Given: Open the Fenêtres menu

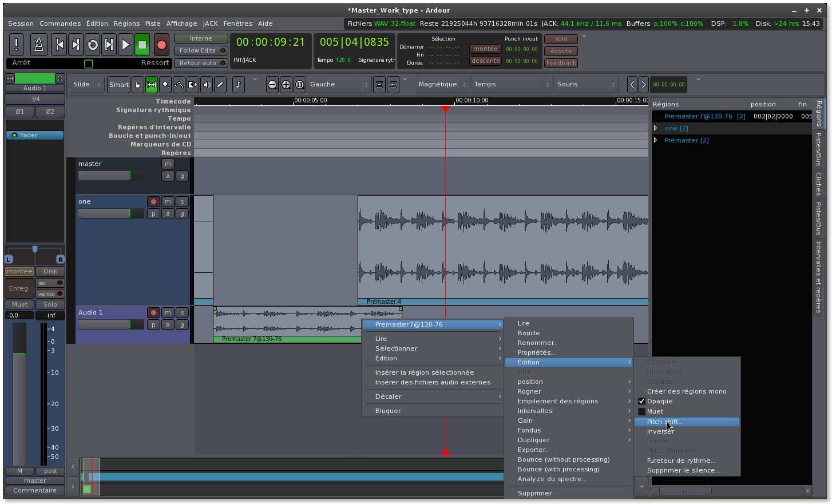Looking at the screenshot, I should click(x=237, y=23).
